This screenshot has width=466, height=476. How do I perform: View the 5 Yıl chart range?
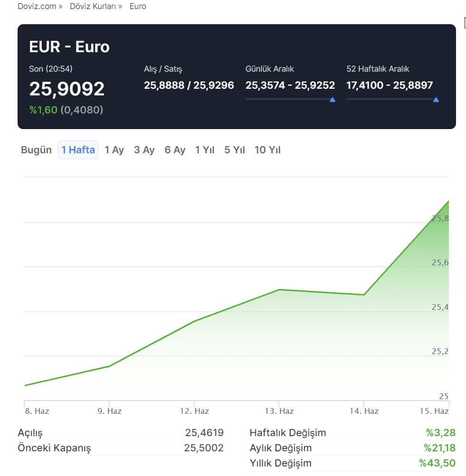(235, 150)
